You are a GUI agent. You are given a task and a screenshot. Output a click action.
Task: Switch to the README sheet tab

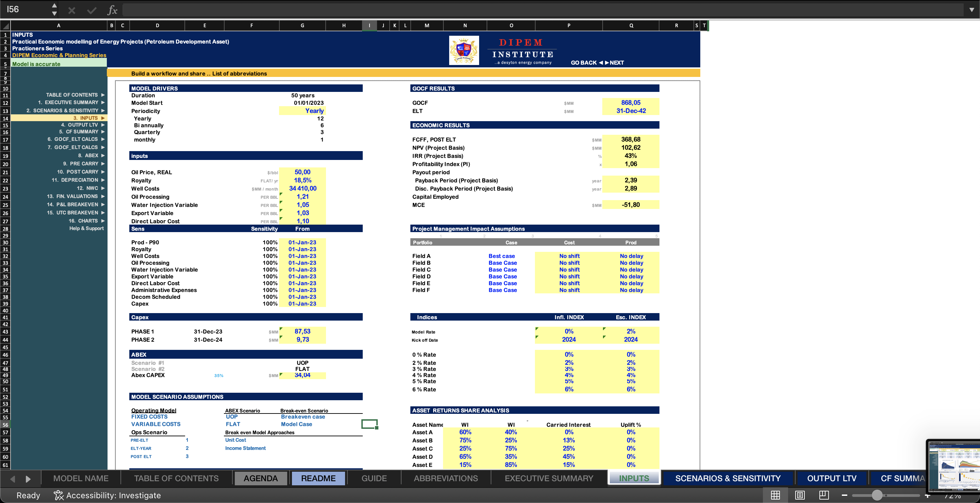318,478
